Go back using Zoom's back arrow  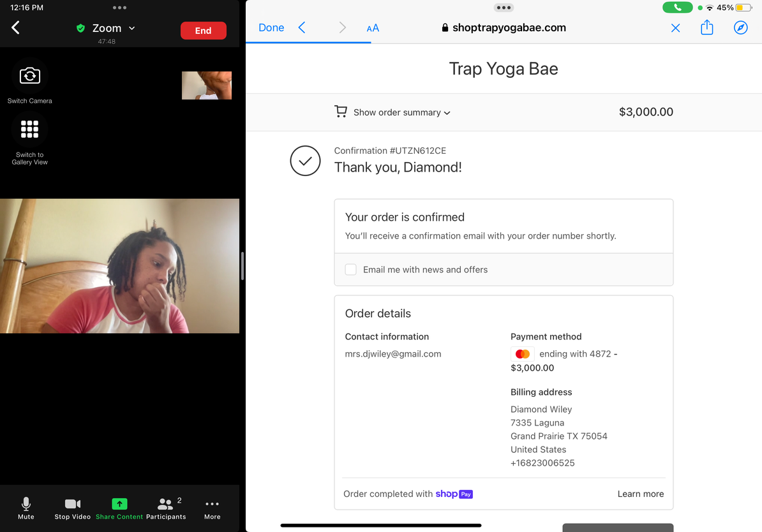[16, 27]
